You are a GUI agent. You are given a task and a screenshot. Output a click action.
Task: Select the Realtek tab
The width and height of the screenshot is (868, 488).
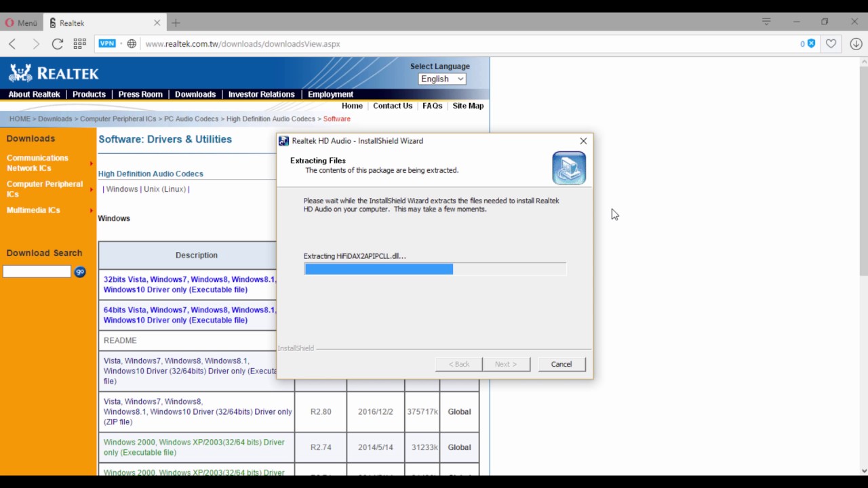pyautogui.click(x=104, y=23)
